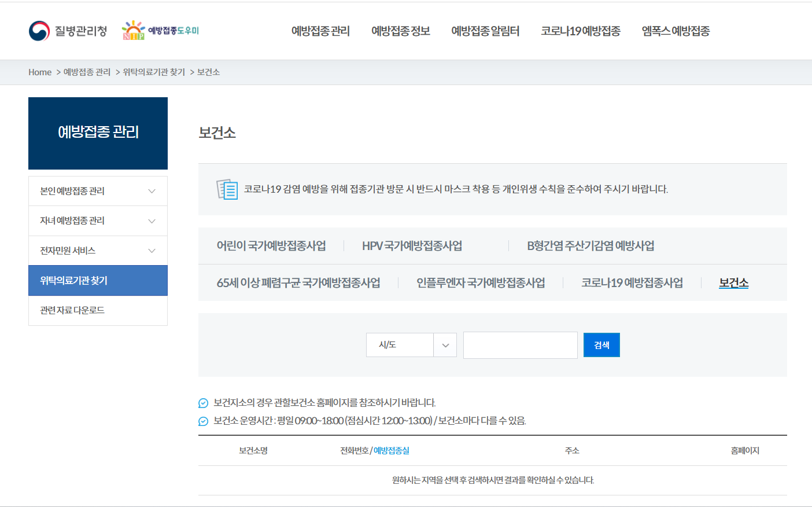Switch to 어린이 국가예방접종사업 tab
Image resolution: width=812 pixels, height=507 pixels.
(x=271, y=246)
